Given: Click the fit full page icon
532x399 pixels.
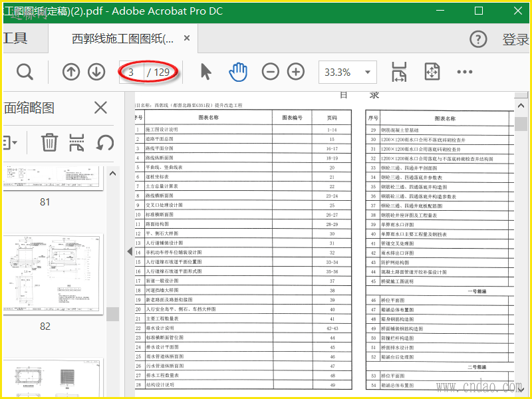Looking at the screenshot, I should [x=432, y=72].
